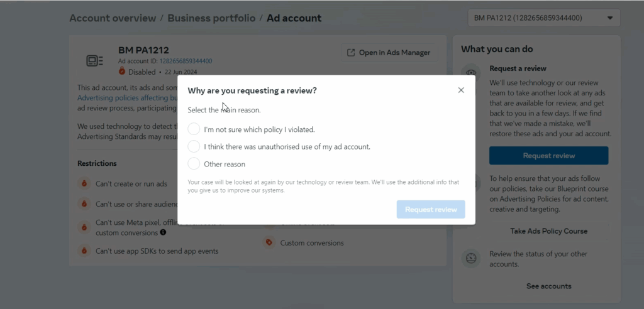Click the Custom conversions tag icon

pos(269,242)
